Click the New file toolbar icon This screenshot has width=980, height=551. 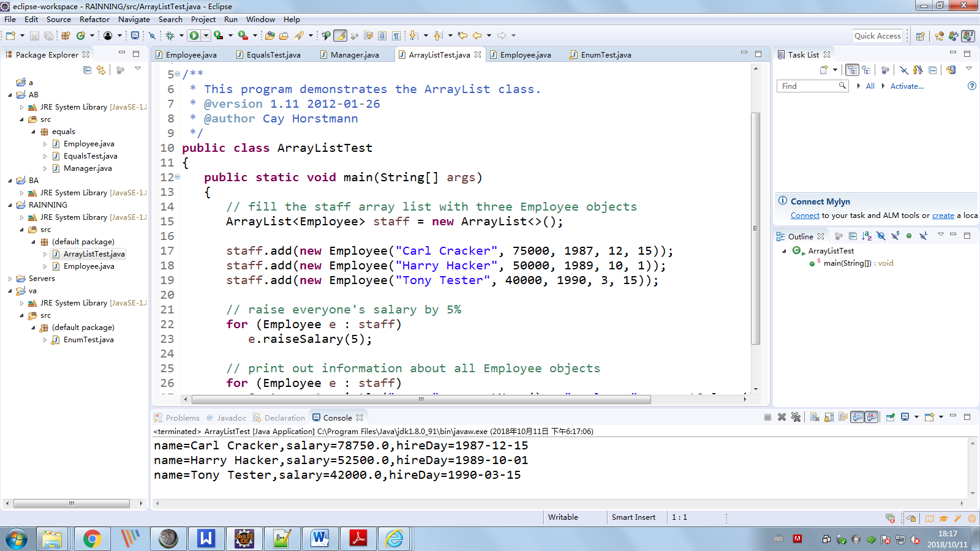(x=10, y=36)
